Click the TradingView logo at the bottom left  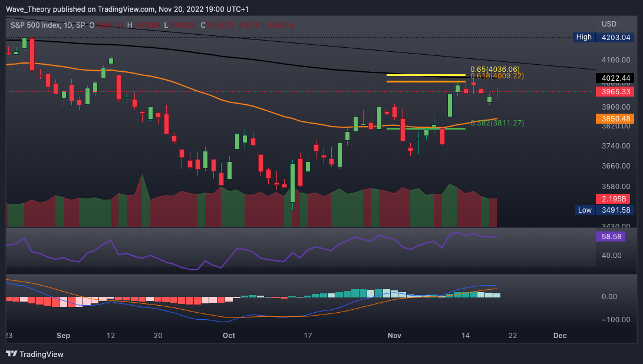[x=35, y=354]
